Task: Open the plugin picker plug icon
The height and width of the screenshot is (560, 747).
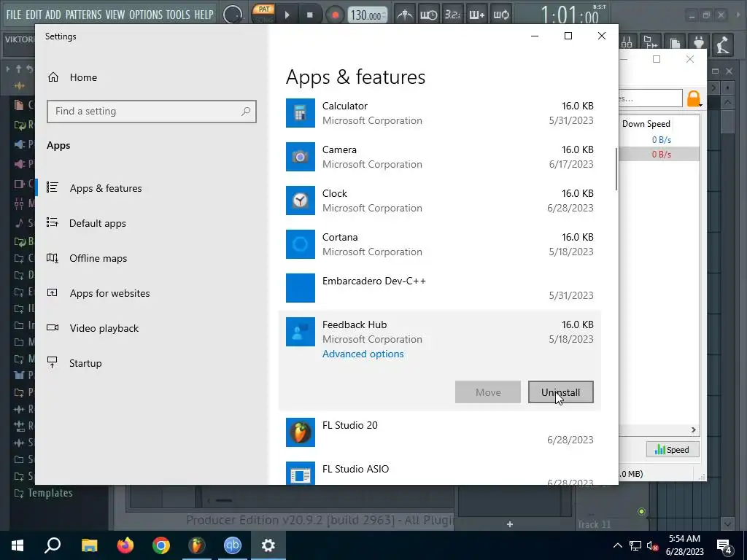Action: [698, 43]
